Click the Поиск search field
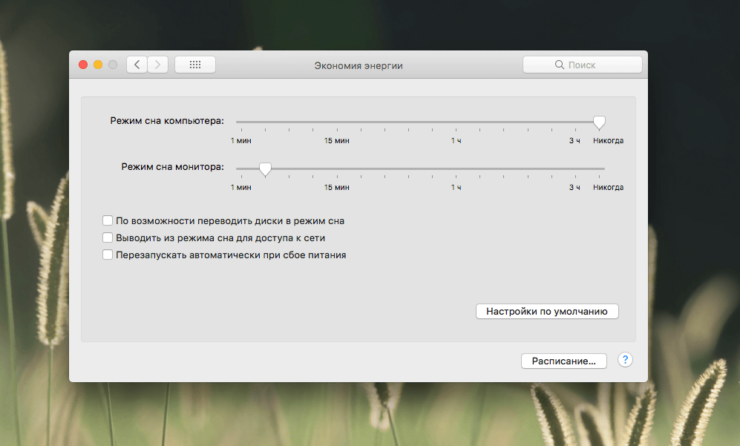Screen dimensions: 740x446 click(x=582, y=65)
